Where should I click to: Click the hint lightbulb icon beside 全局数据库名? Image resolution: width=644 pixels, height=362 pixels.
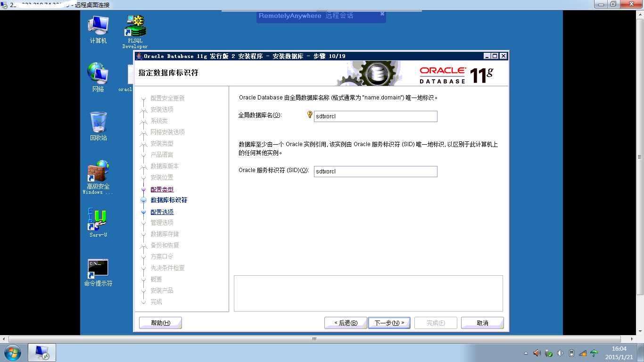(x=310, y=115)
